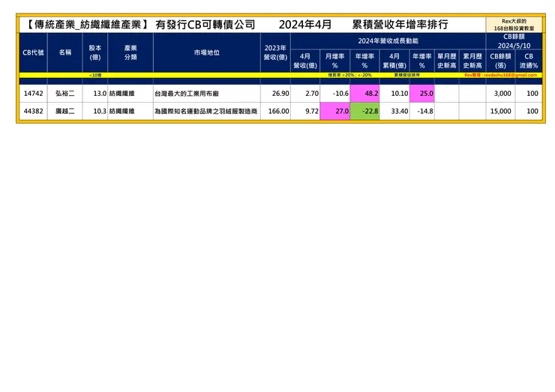This screenshot has height=392, width=555.
Task: Click the monthly growth value -10.6
Action: point(340,94)
